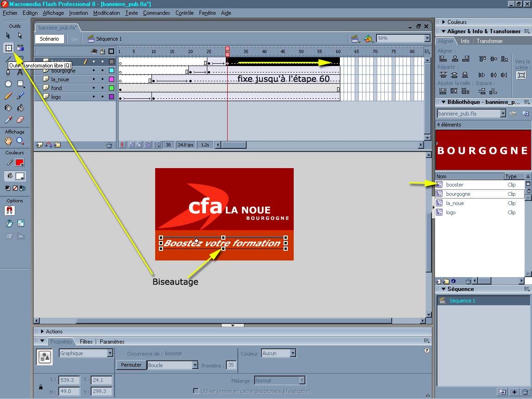The height and width of the screenshot is (399, 532).
Task: Select the Zoom magnifier tool
Action: click(x=20, y=141)
